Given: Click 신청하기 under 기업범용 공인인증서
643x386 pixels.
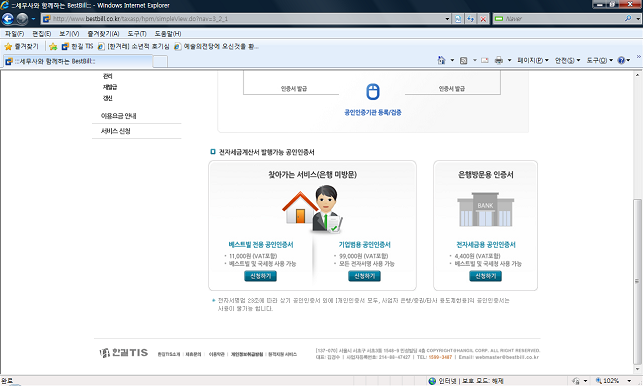Looking at the screenshot, I should (364, 276).
